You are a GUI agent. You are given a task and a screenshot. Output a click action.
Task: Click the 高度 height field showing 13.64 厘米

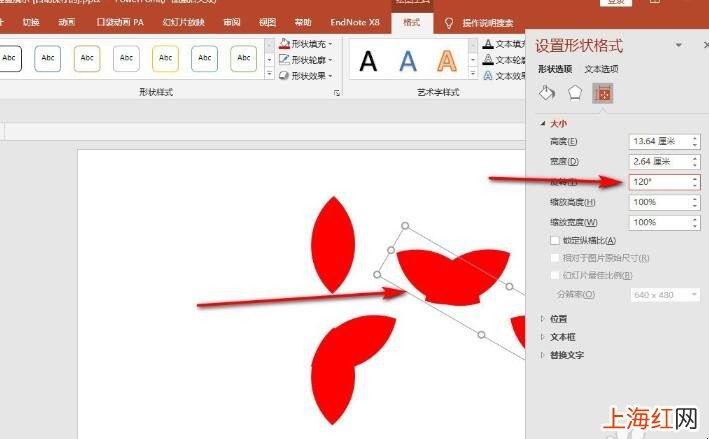point(665,142)
